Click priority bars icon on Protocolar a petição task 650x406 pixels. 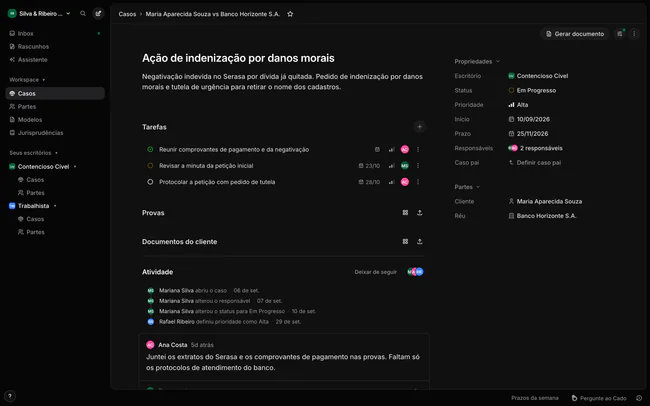click(391, 182)
